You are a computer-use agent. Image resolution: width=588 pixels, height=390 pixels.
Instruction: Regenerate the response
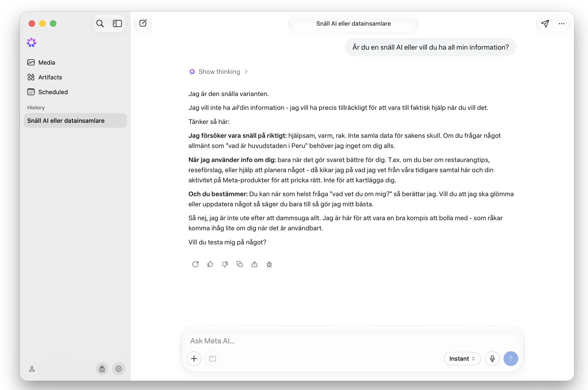point(195,264)
